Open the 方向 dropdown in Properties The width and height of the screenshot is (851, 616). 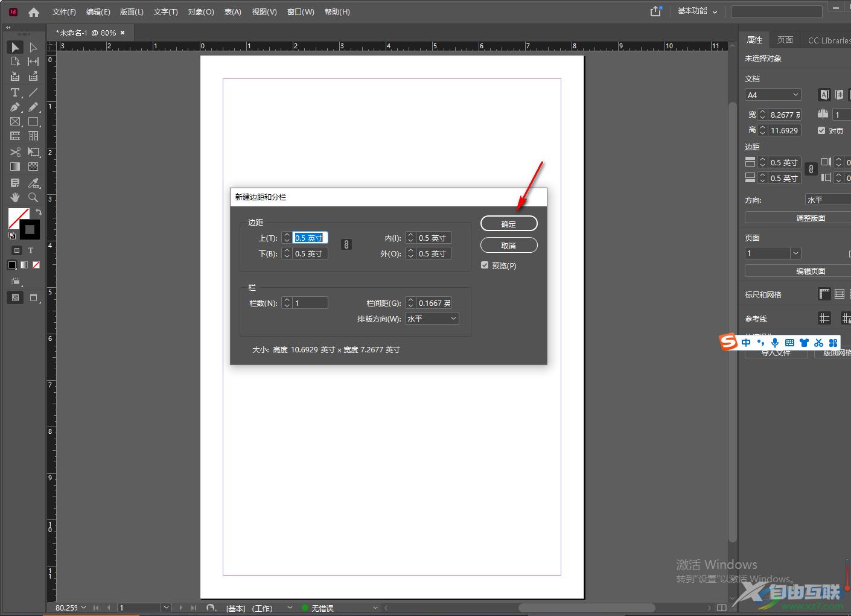[x=828, y=200]
